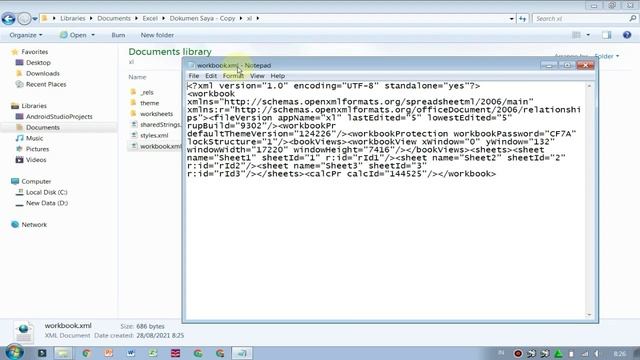Open the Arrange by Folder dropdown
Screen dimensions: 640x360
pos(607,56)
